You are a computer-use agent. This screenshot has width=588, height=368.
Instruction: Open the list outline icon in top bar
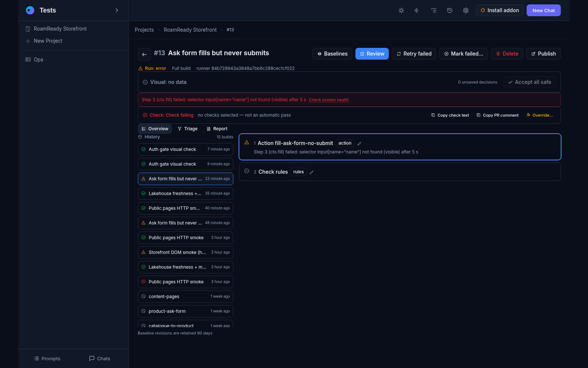point(434,10)
